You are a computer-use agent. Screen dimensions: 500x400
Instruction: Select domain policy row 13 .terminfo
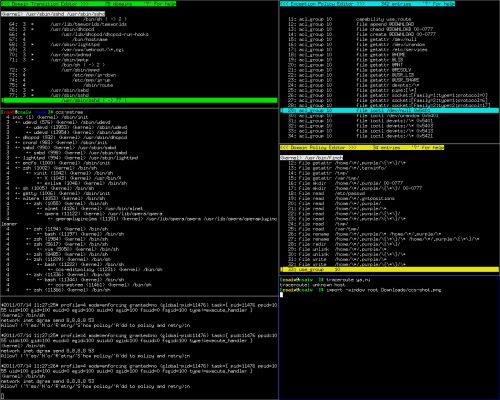click(x=337, y=168)
